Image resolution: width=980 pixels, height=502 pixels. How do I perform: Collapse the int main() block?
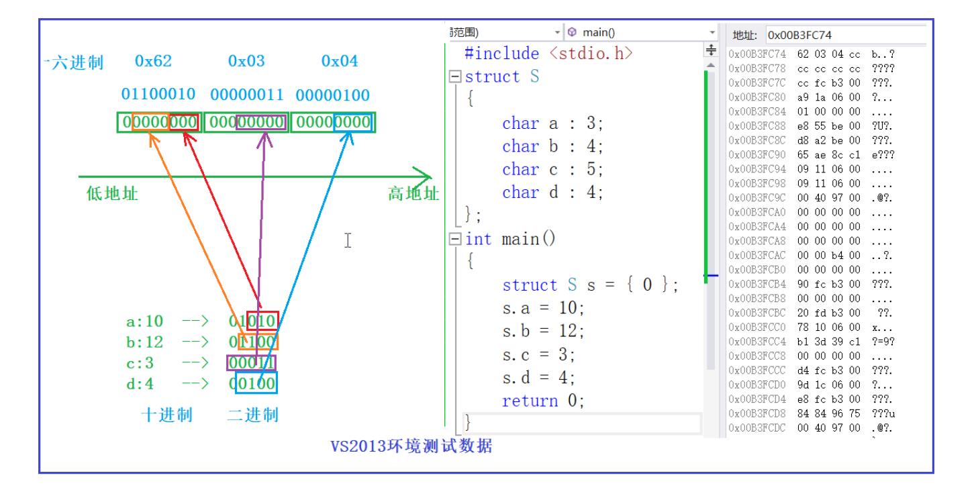pos(454,239)
